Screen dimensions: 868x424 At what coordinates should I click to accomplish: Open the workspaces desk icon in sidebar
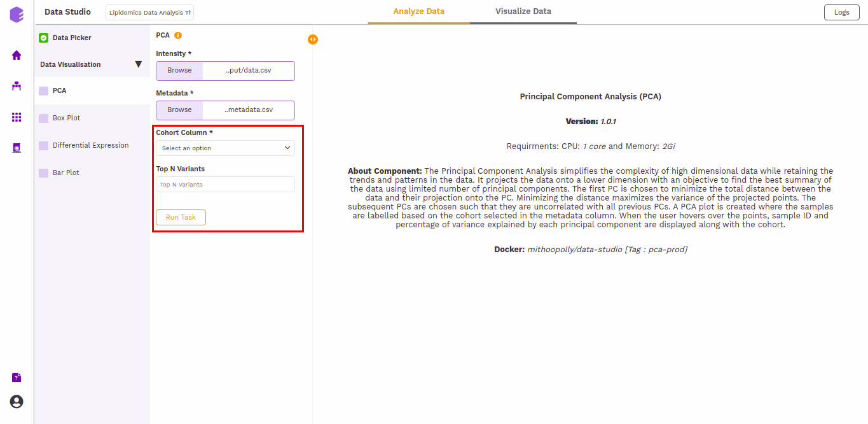(x=17, y=86)
